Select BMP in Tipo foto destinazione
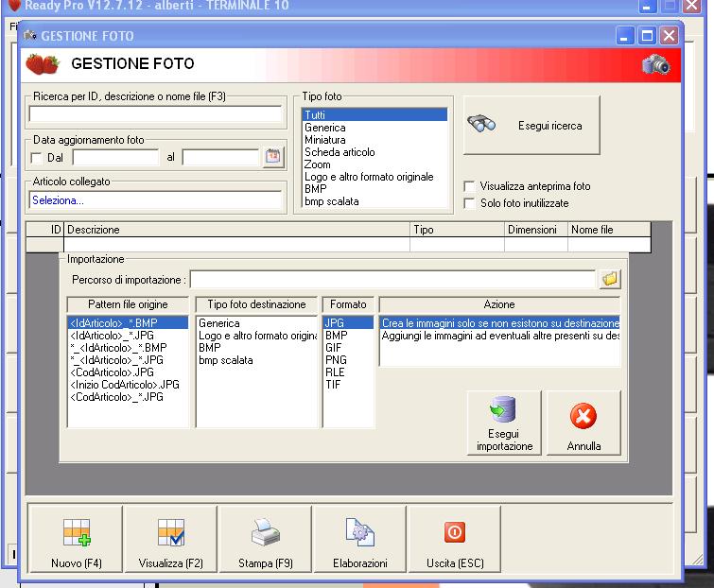Image resolution: width=714 pixels, height=588 pixels. click(x=256, y=348)
